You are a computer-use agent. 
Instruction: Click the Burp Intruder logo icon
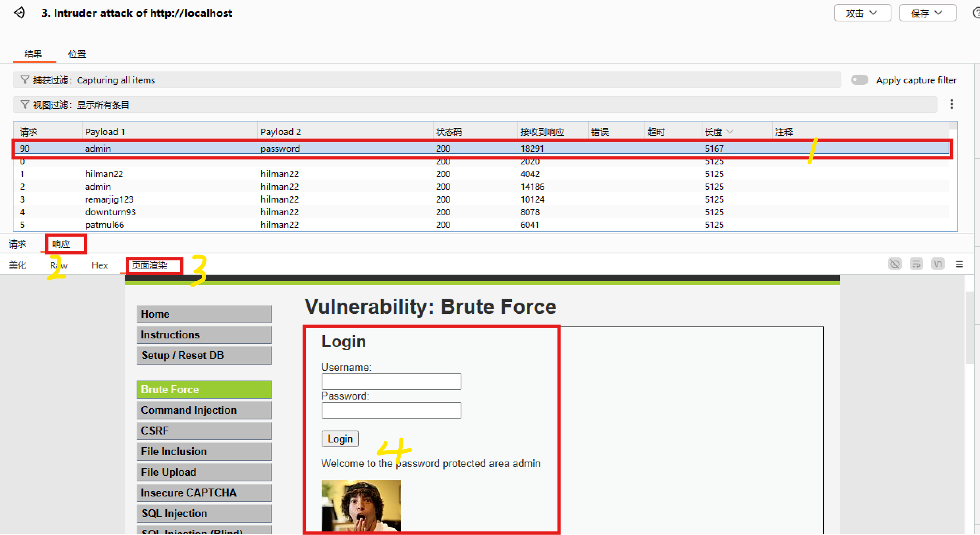click(19, 13)
